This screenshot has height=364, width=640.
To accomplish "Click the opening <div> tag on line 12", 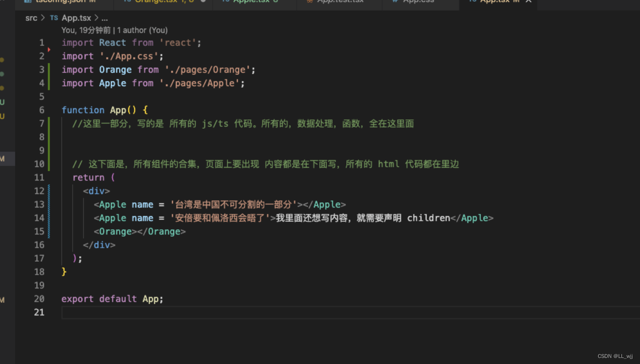I will [97, 191].
